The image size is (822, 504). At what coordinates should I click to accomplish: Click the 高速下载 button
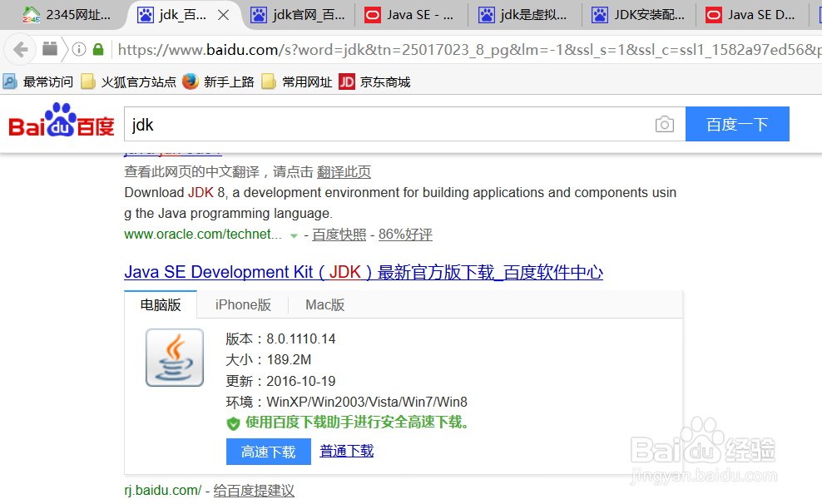point(269,452)
